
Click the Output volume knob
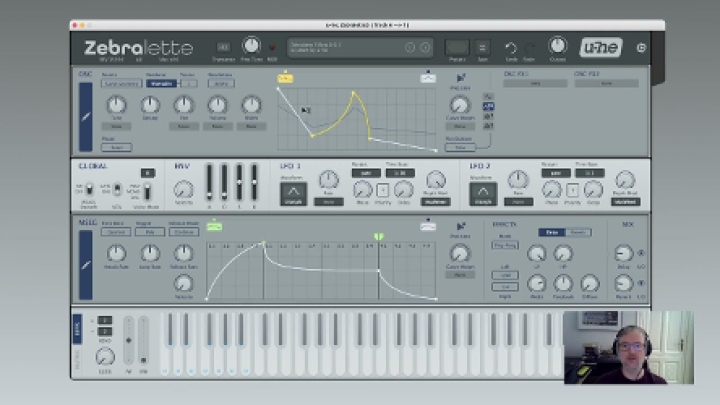tap(557, 46)
